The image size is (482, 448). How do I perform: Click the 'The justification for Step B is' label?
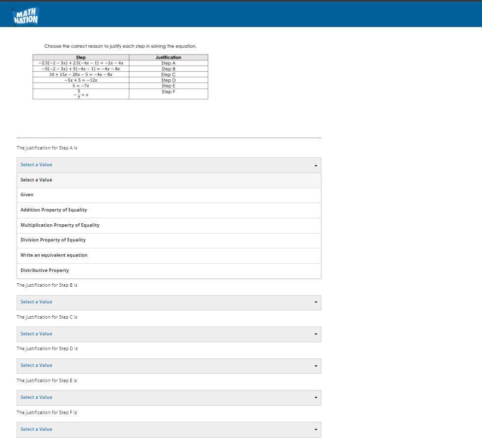[x=47, y=285]
